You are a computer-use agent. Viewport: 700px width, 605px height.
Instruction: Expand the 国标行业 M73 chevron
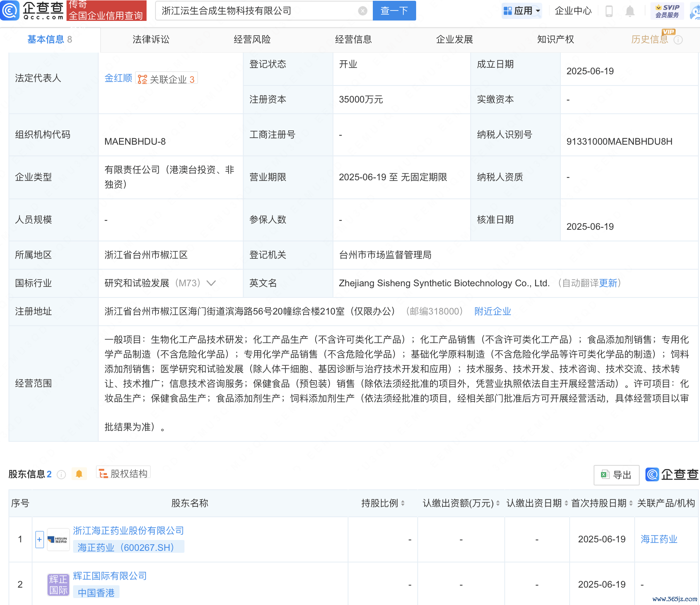pos(211,283)
